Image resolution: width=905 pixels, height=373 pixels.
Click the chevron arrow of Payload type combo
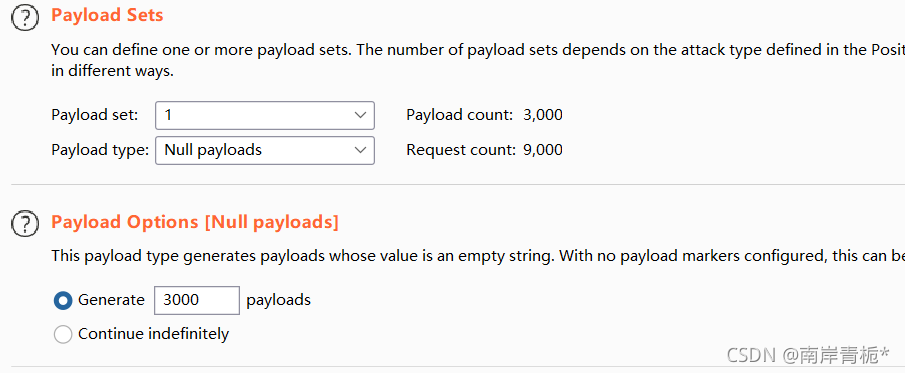[x=360, y=150]
